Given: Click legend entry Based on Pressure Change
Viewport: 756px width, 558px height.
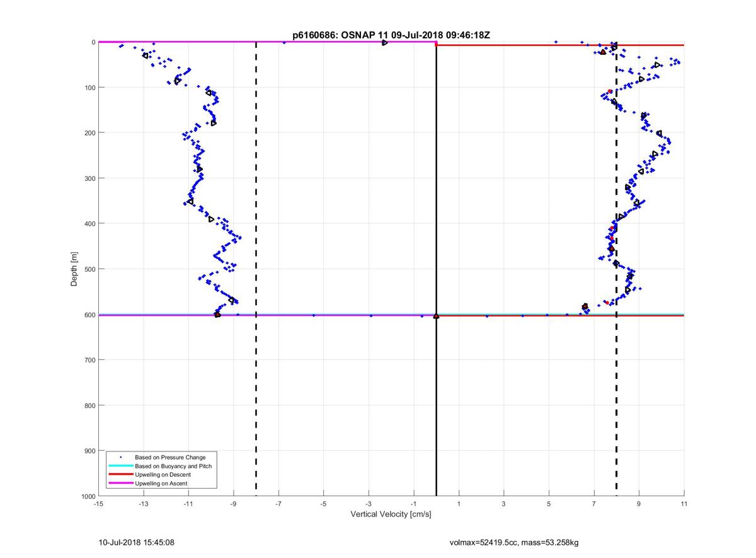Looking at the screenshot, I should click(170, 457).
